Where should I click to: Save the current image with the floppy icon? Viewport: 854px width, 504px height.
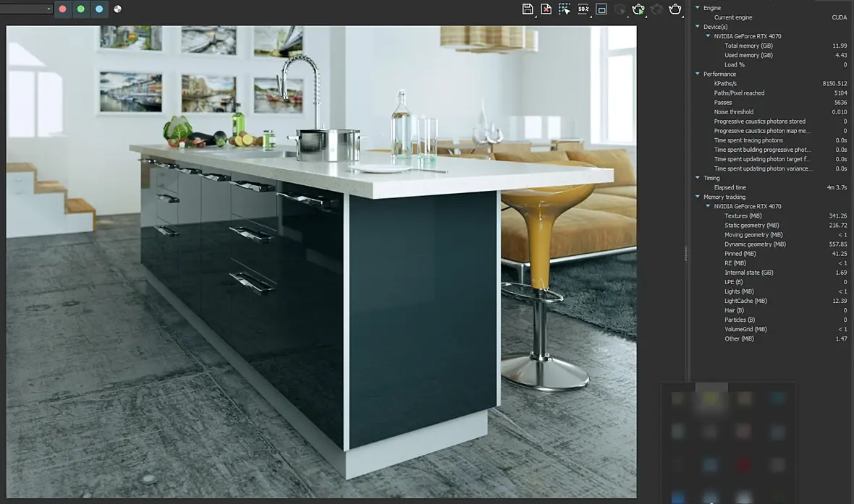click(x=527, y=9)
